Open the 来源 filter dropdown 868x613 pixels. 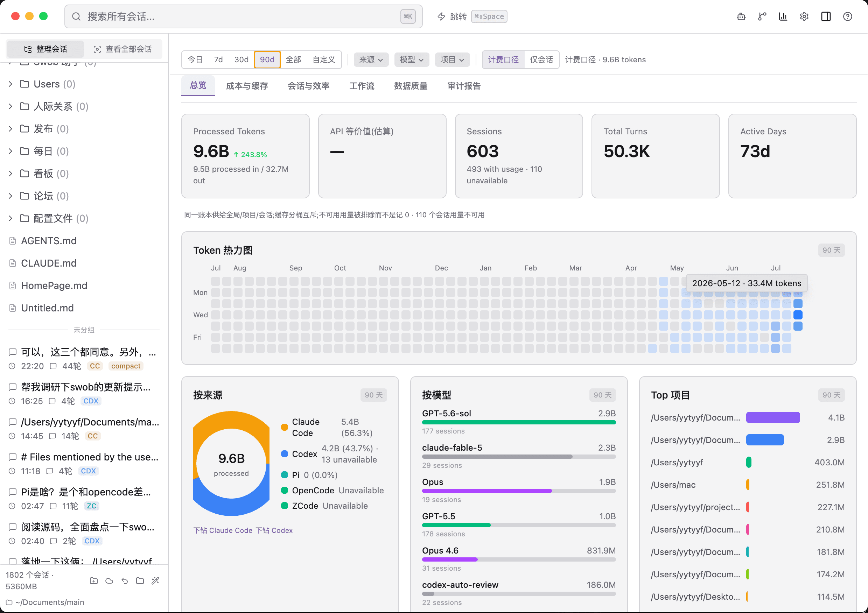click(371, 60)
